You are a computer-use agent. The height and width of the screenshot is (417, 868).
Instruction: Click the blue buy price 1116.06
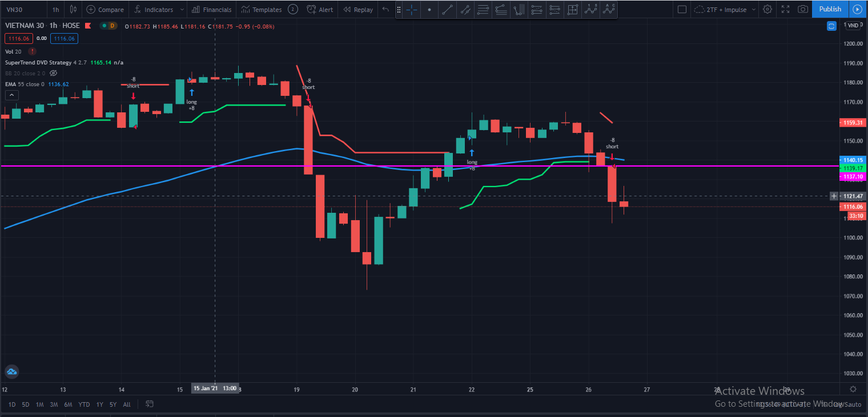64,38
